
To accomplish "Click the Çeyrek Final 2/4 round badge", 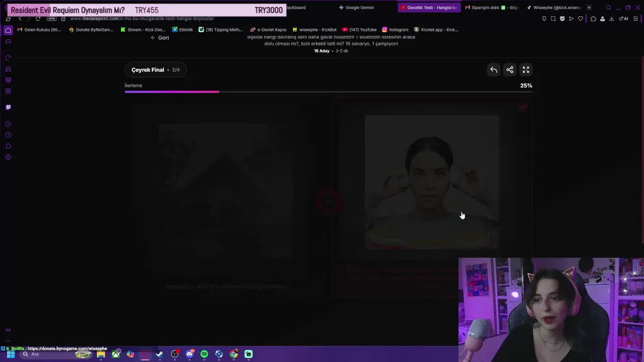I will tap(155, 70).
